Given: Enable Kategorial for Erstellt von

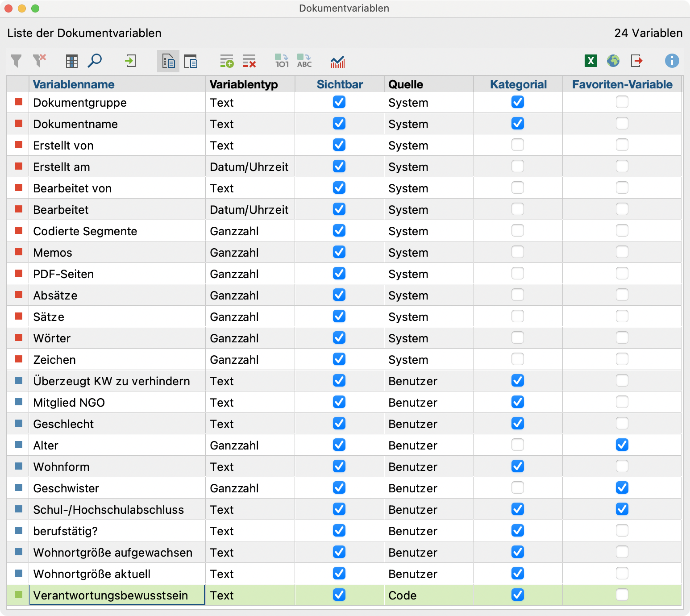Looking at the screenshot, I should (x=518, y=145).
